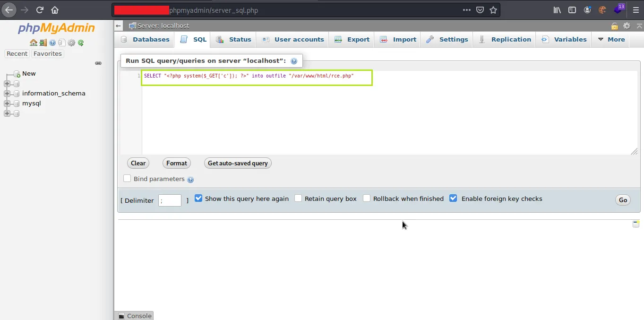Image resolution: width=644 pixels, height=320 pixels.
Task: Uncheck Enable foreign key checks
Action: 453,199
